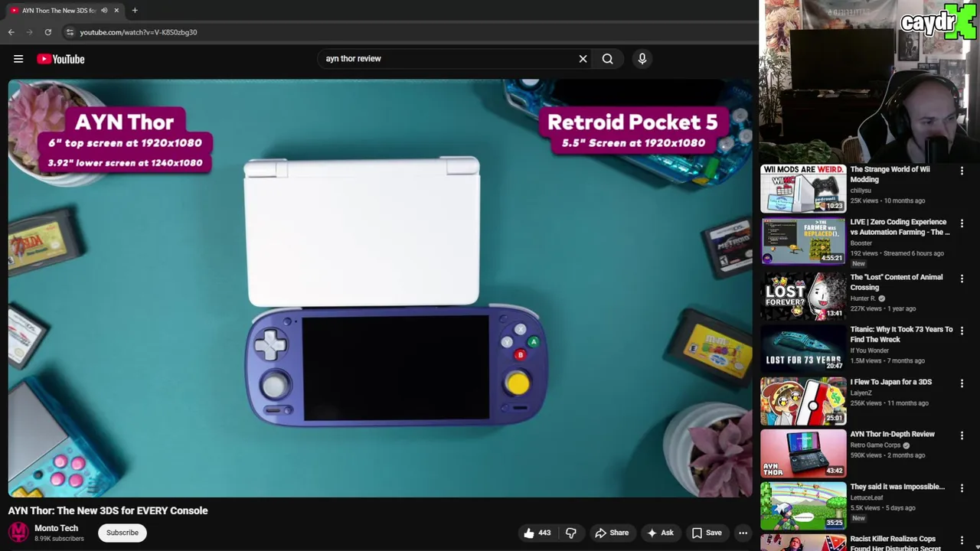Open 'I Flew To Japan for a 3DS' thumbnail
Viewport: 980px width, 551px height.
click(803, 400)
